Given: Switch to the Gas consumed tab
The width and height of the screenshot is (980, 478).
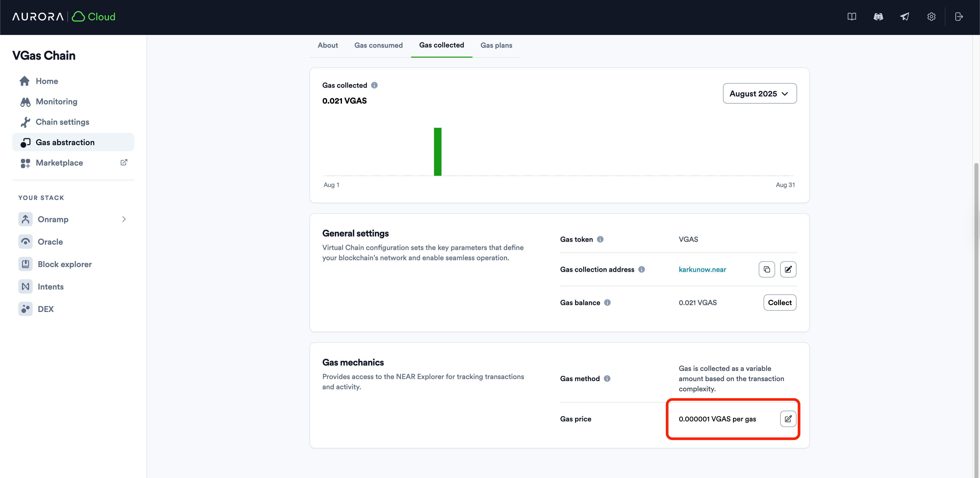Looking at the screenshot, I should [x=378, y=45].
